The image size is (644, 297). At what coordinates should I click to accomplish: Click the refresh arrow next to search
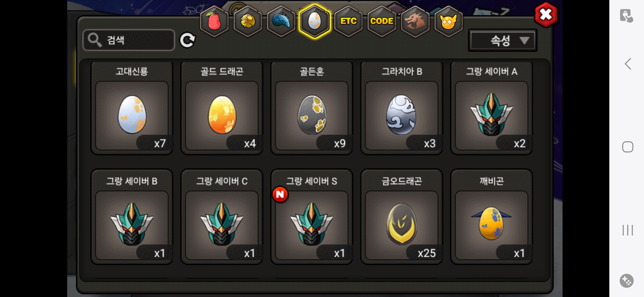click(x=187, y=40)
